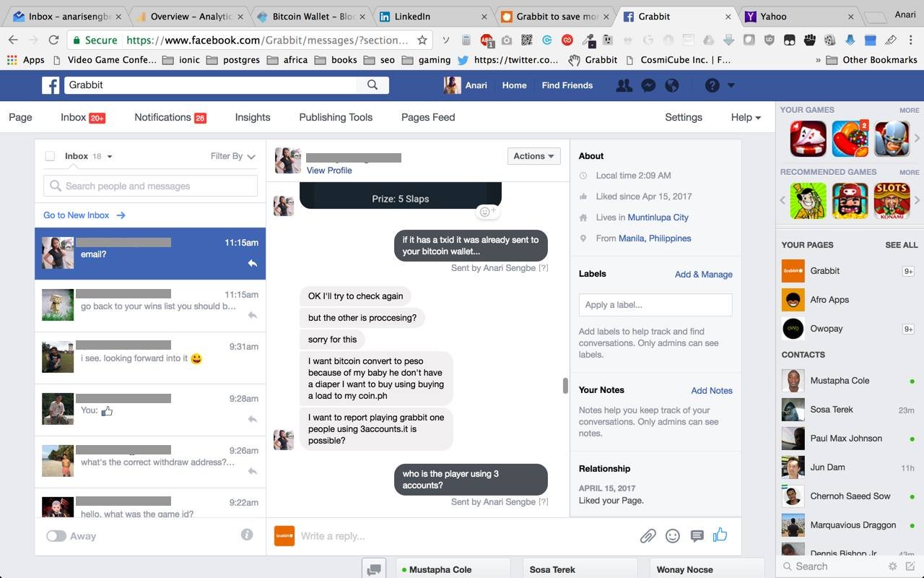The height and width of the screenshot is (578, 924).
Task: Open the gaming bookmarks folder
Action: tap(426, 60)
